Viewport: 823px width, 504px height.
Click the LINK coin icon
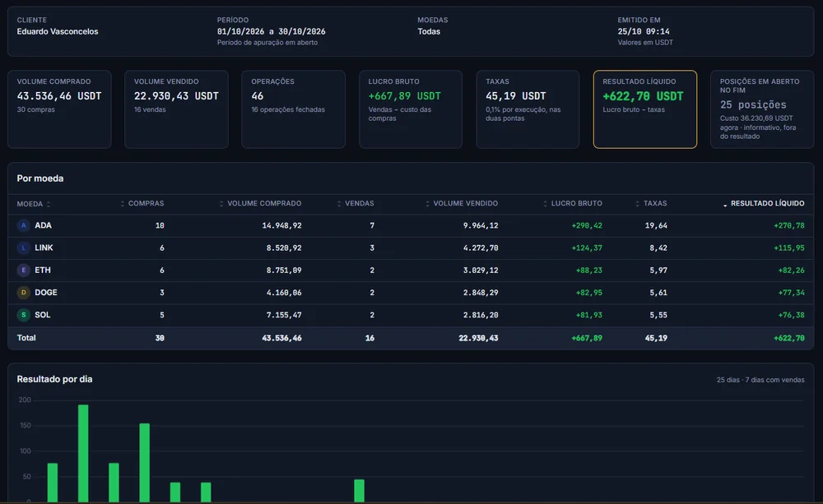click(23, 248)
